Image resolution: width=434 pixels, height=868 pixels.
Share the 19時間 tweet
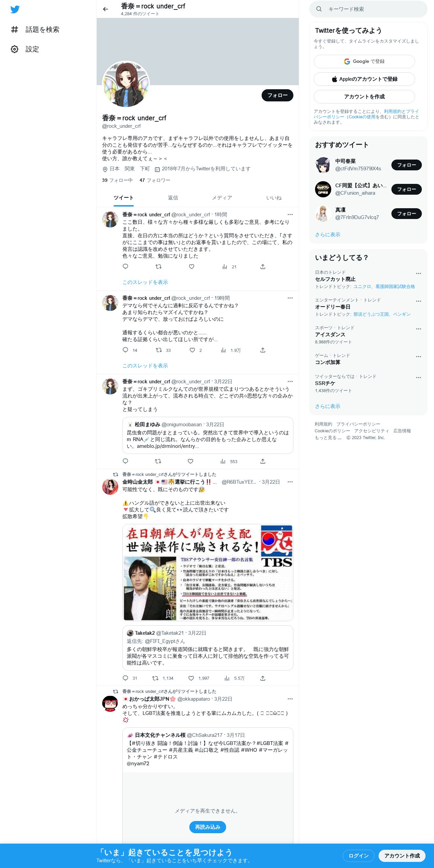click(x=263, y=350)
